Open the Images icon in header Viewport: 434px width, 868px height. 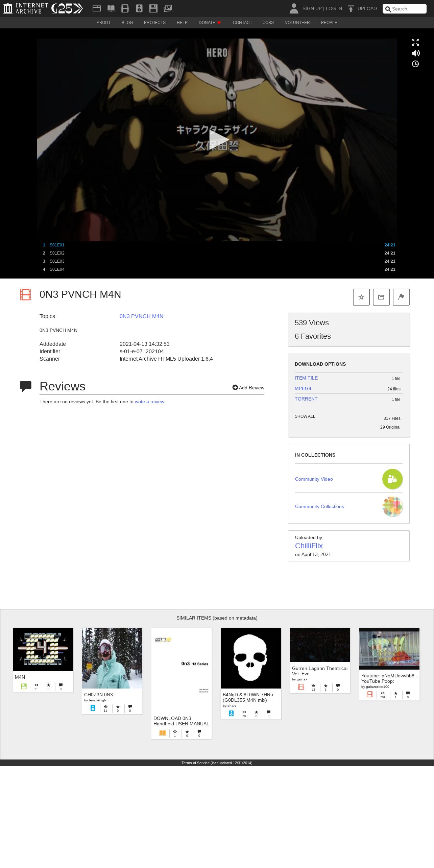point(168,8)
